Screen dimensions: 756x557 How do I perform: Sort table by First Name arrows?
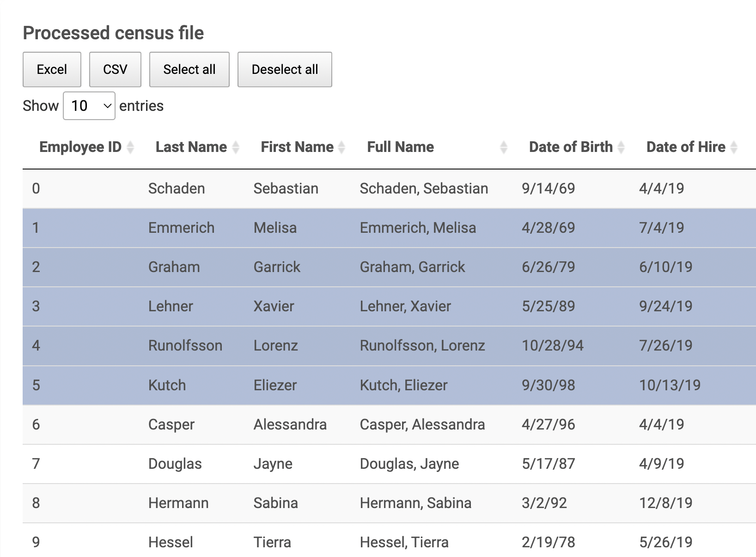[x=341, y=147]
